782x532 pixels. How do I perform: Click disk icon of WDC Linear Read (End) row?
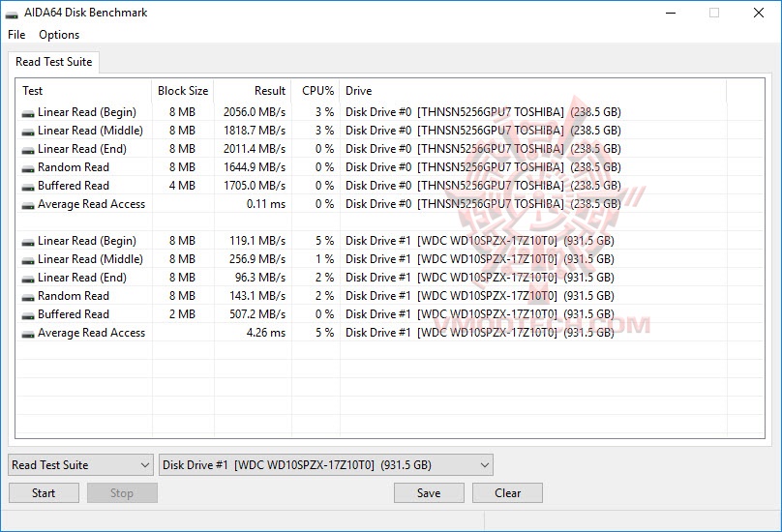click(28, 280)
